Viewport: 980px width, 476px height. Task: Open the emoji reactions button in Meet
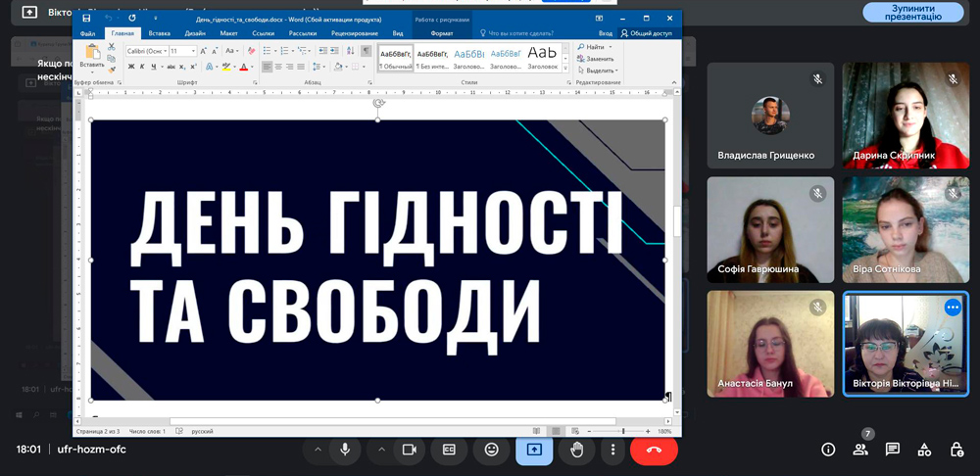[492, 450]
